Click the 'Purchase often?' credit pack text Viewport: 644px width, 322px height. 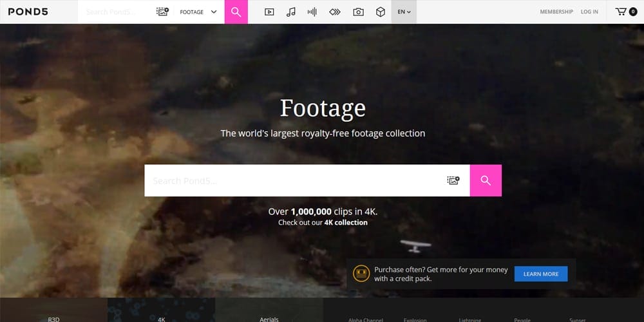(440, 274)
